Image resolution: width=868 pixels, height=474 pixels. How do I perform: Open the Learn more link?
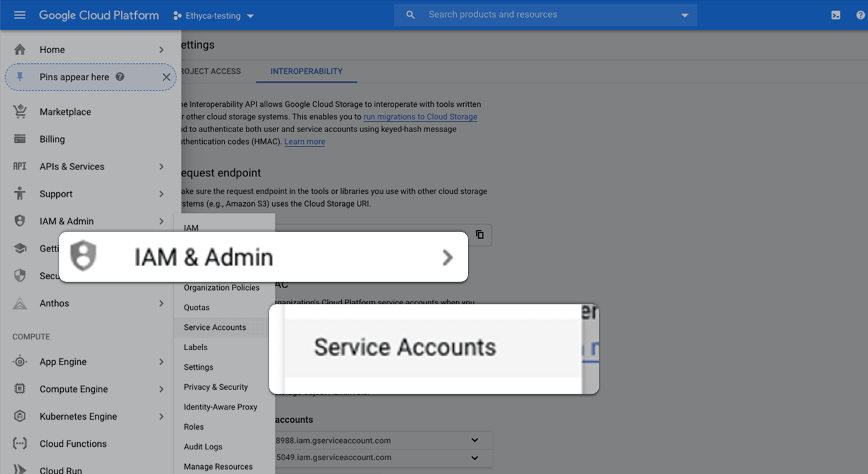[x=304, y=142]
